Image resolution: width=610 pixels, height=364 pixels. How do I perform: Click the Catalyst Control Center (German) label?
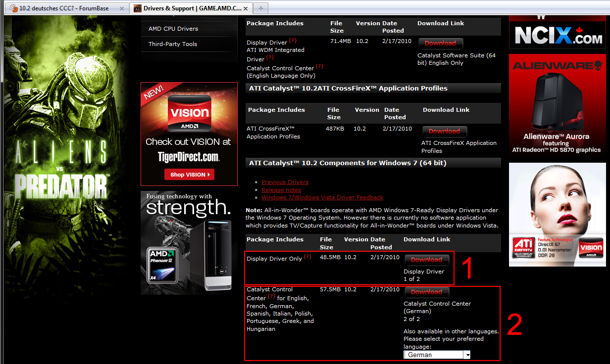coord(437,308)
